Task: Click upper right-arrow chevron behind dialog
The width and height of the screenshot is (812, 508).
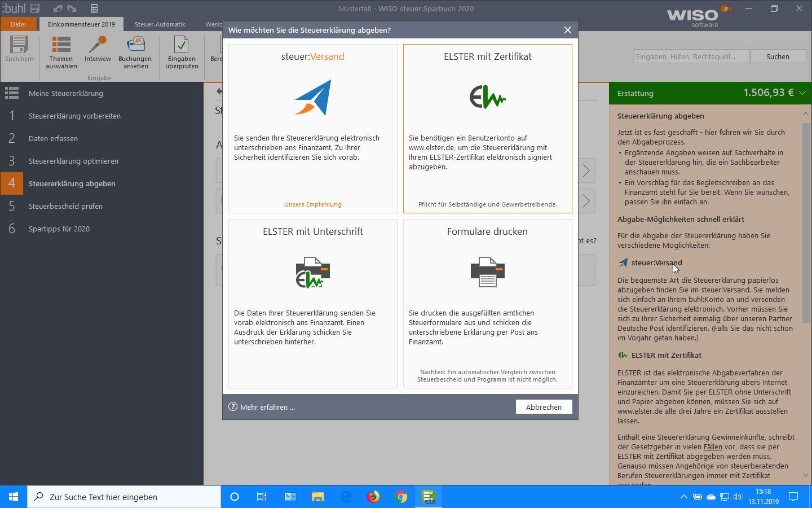Action: 586,170
